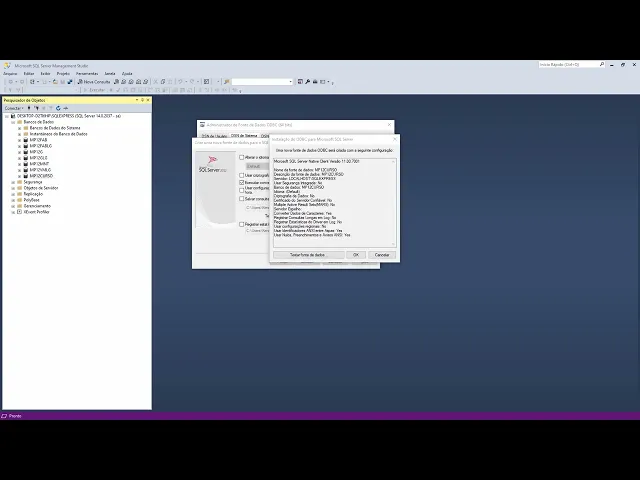Collapse the Bancos de Dados tree node
Screen dimensions: 640x480
point(13,122)
